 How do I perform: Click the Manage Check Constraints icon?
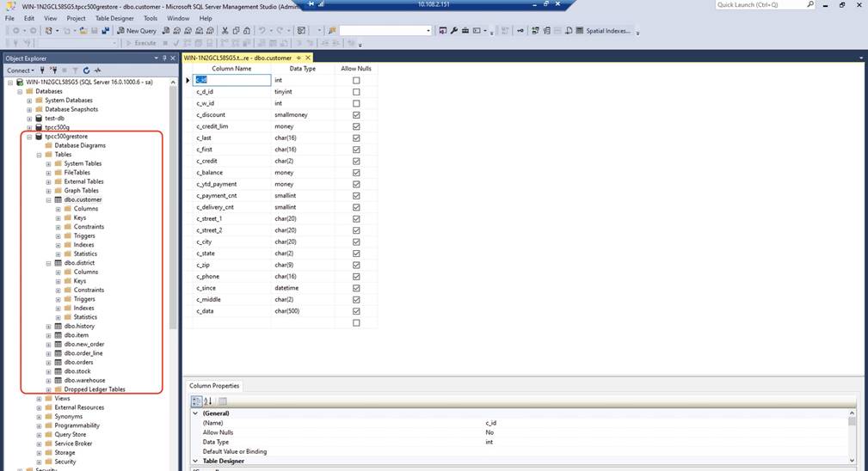[x=580, y=31]
